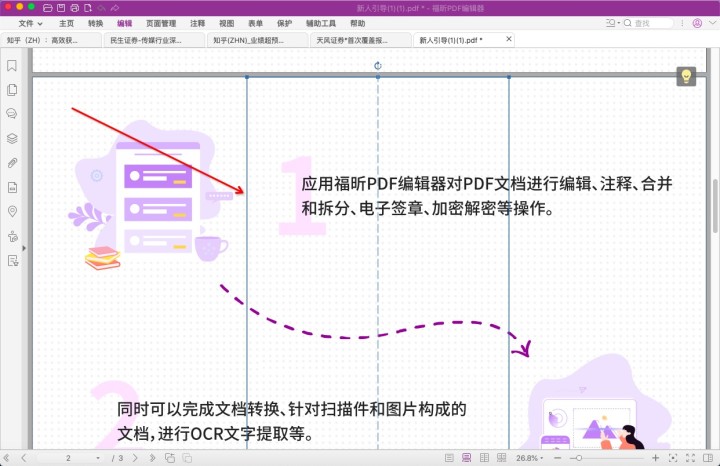This screenshot has width=720, height=466.
Task: Toggle two-page facing view
Action: click(485, 457)
